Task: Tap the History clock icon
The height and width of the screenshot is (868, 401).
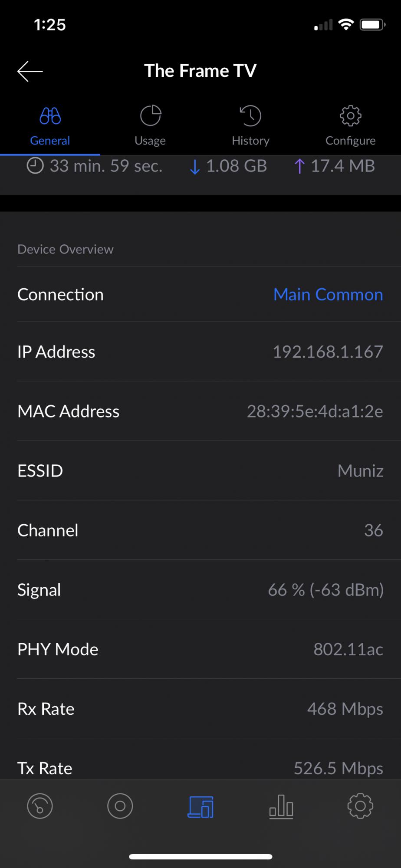Action: (x=250, y=116)
